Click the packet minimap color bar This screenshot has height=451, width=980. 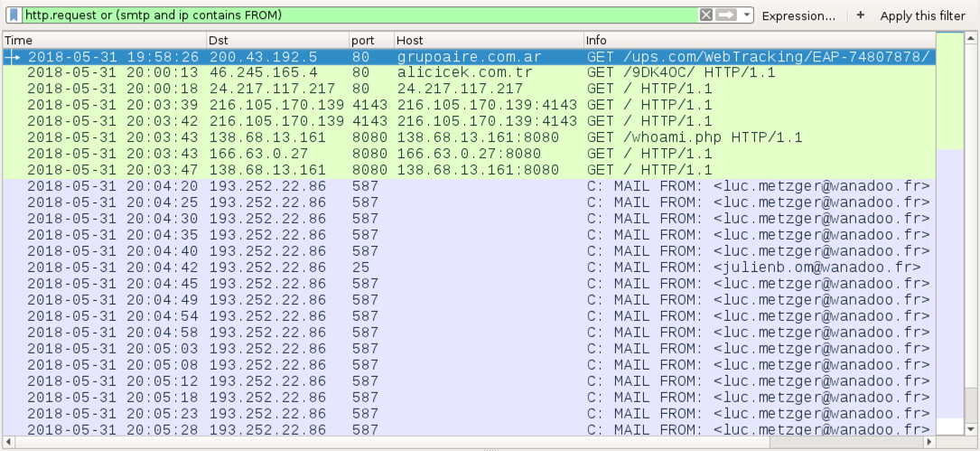(x=949, y=233)
